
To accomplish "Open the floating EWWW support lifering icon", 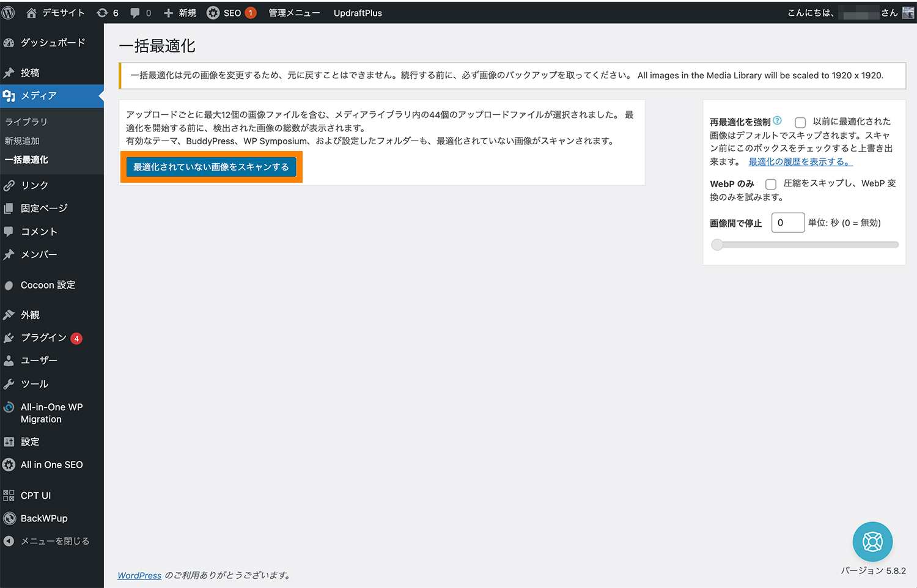I will 872,542.
